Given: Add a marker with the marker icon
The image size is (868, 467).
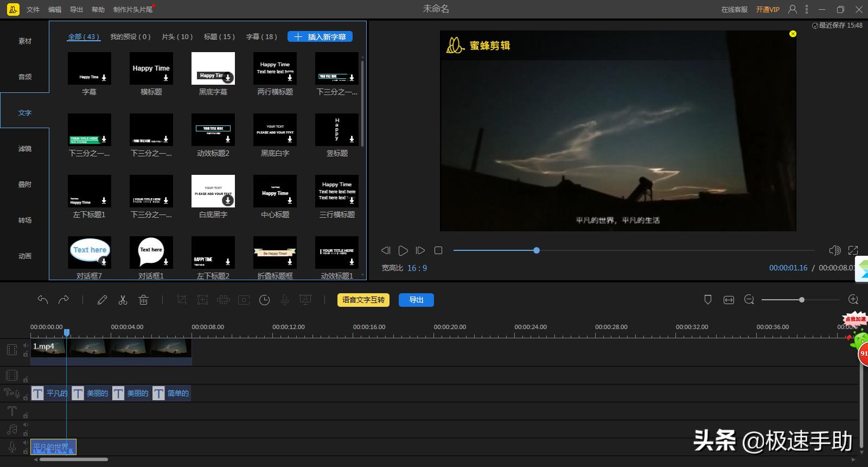Looking at the screenshot, I should coord(707,300).
